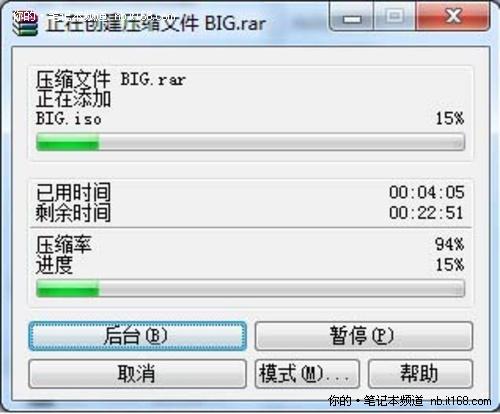Image resolution: width=500 pixels, height=414 pixels.
Task: Click the 已用时间 elapsed time label
Action: point(73,193)
